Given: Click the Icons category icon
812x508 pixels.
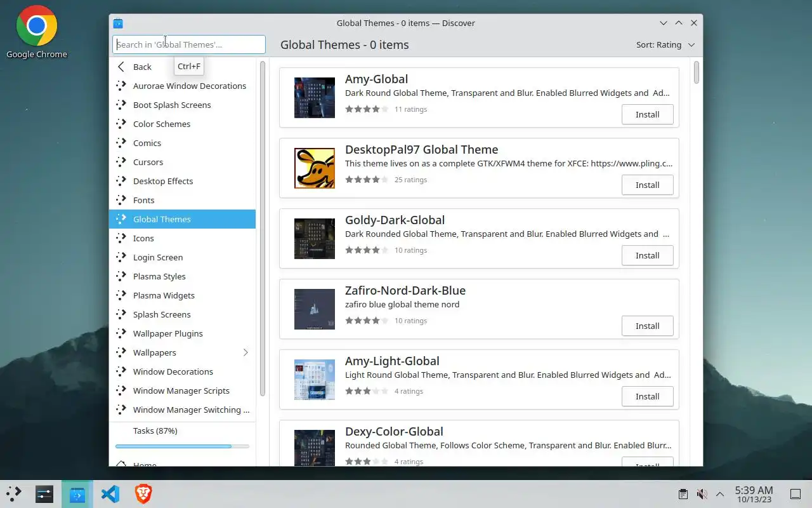Looking at the screenshot, I should [121, 238].
